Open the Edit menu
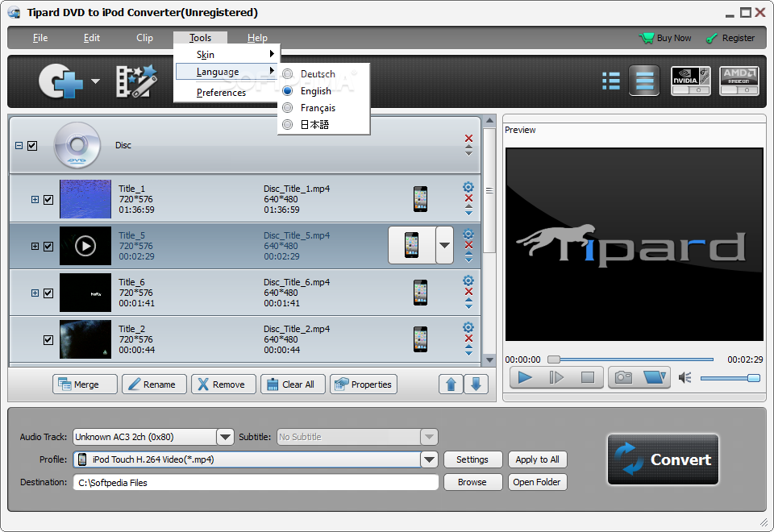The image size is (774, 532). pos(91,38)
